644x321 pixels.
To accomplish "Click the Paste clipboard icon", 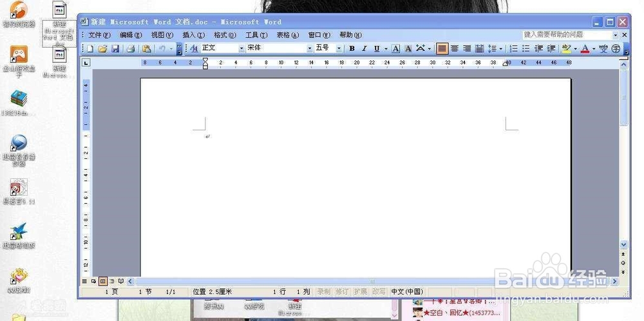I will 147,49.
